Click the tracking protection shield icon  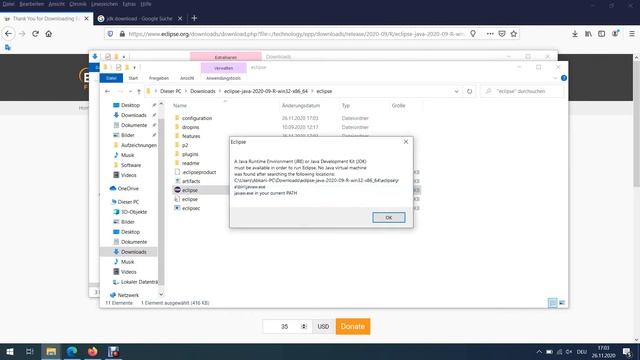point(110,34)
